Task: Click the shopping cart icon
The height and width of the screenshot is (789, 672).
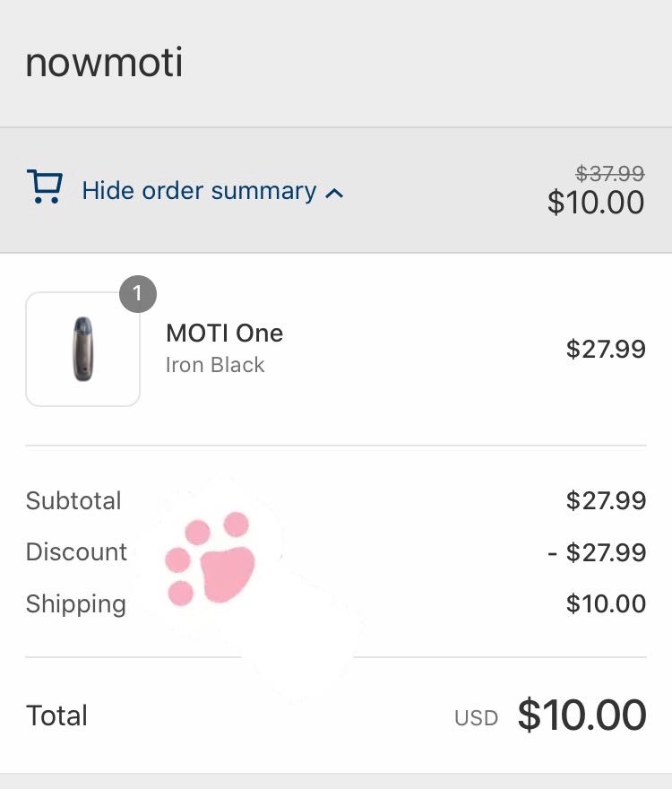Action: click(x=45, y=187)
